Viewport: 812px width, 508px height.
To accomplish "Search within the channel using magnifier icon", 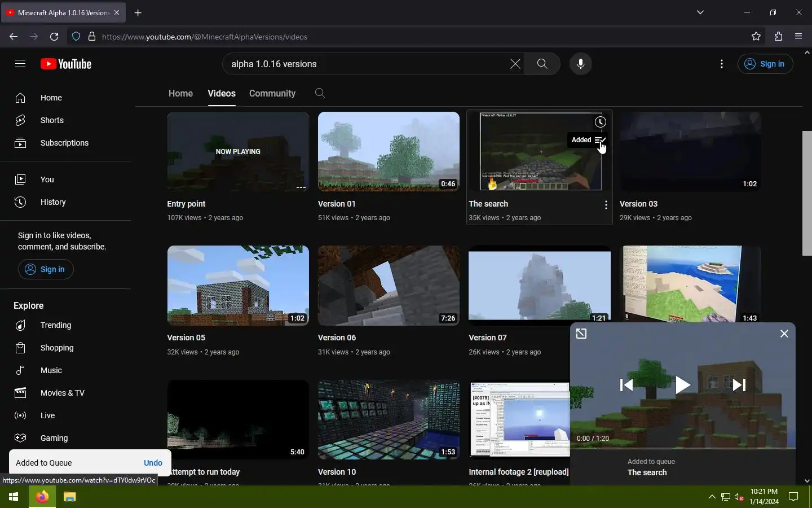I will 320,93.
